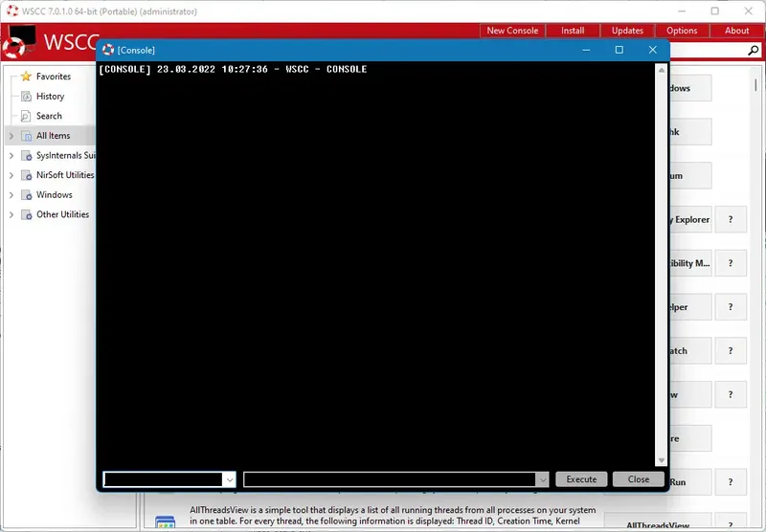Click the Close button in Console
The image size is (766, 532).
click(x=639, y=479)
